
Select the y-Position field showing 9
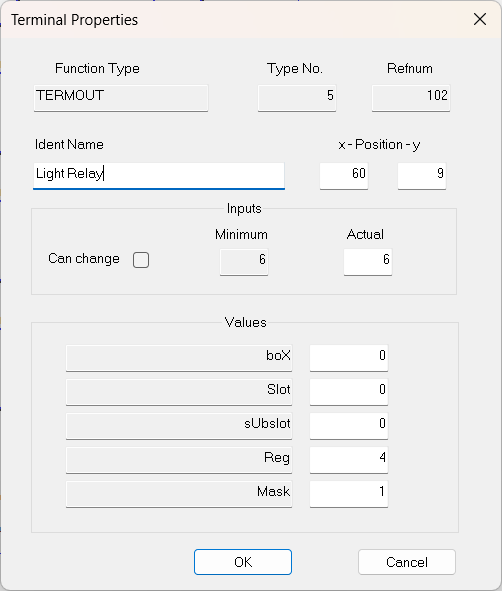[422, 175]
